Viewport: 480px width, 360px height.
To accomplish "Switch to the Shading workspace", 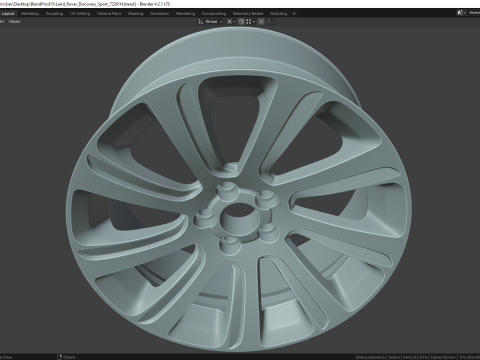I will [x=136, y=14].
